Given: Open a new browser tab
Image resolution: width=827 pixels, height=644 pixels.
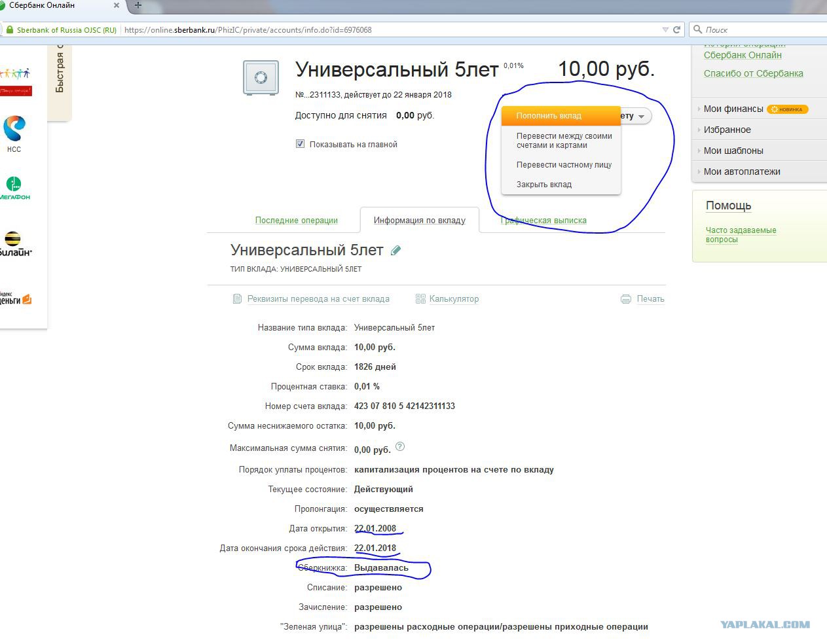Looking at the screenshot, I should tap(138, 5).
